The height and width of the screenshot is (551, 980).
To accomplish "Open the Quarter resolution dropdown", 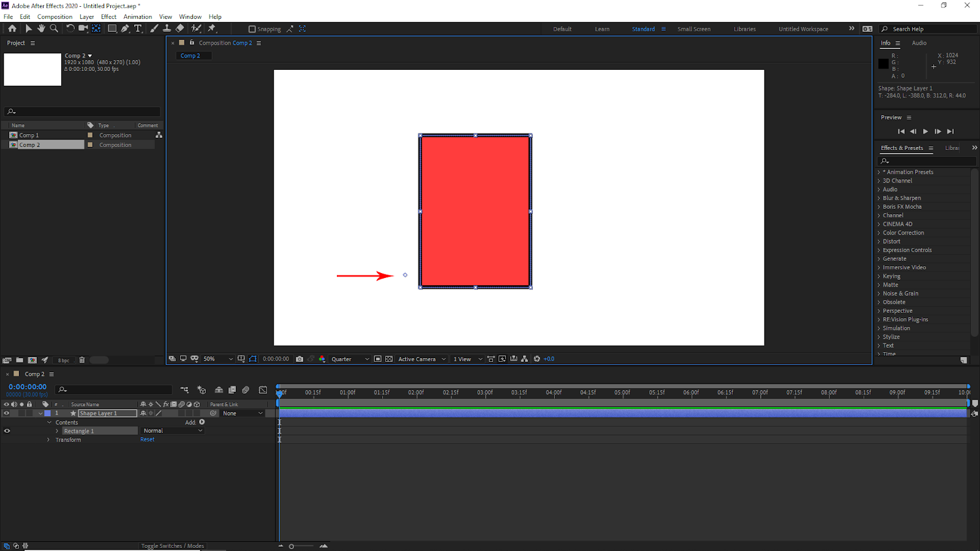I will point(350,359).
